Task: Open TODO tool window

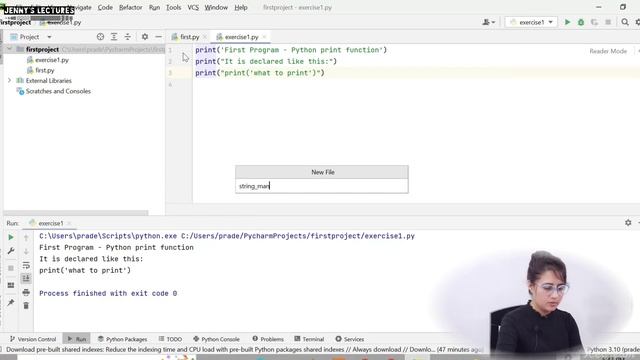Action: point(170,339)
